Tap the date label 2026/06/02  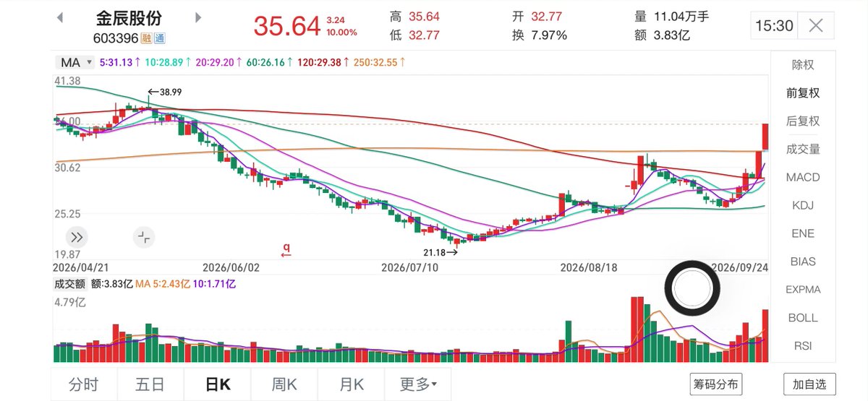[231, 267]
